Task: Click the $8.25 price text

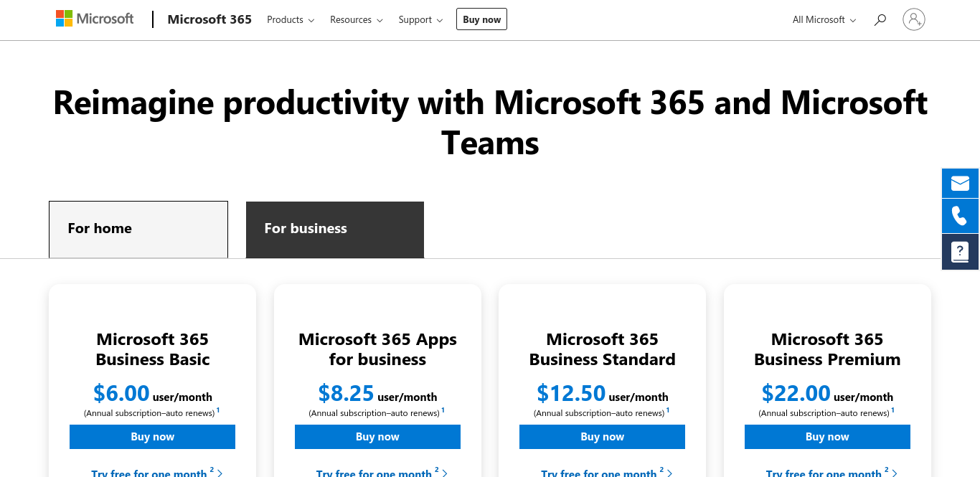Action: coord(346,393)
